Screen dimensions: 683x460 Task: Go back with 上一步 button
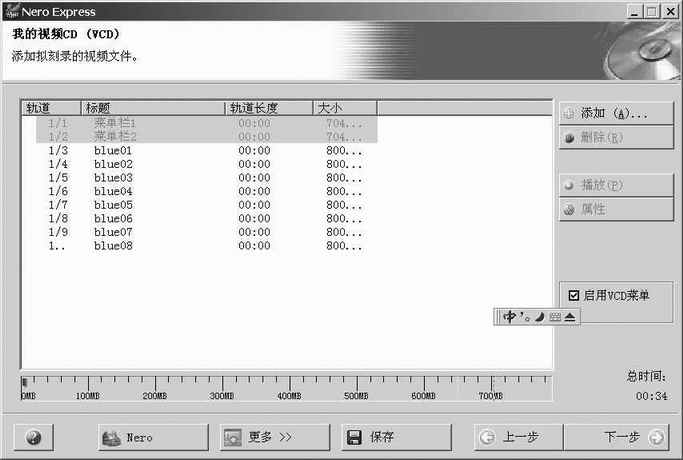pos(518,437)
